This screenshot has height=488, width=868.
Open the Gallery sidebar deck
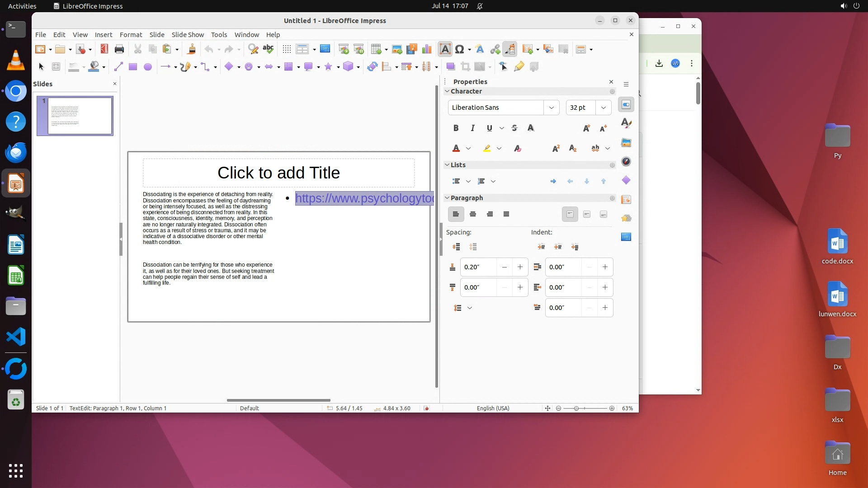point(626,143)
